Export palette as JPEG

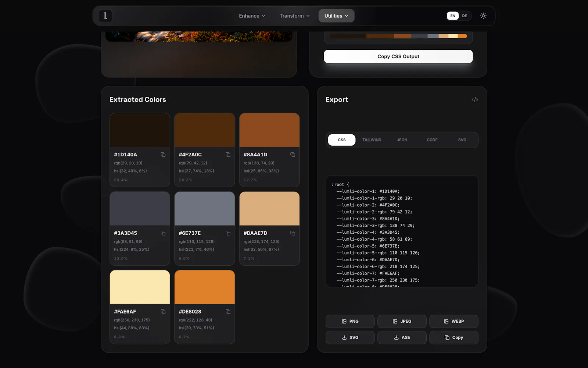tap(402, 321)
